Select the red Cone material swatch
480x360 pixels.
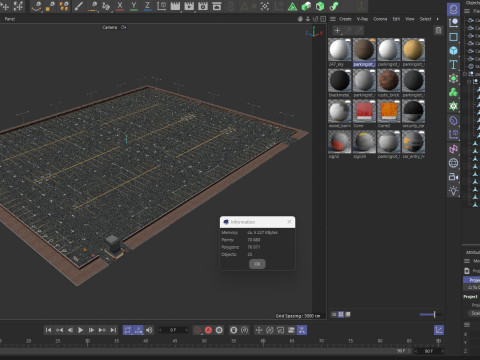point(364,111)
